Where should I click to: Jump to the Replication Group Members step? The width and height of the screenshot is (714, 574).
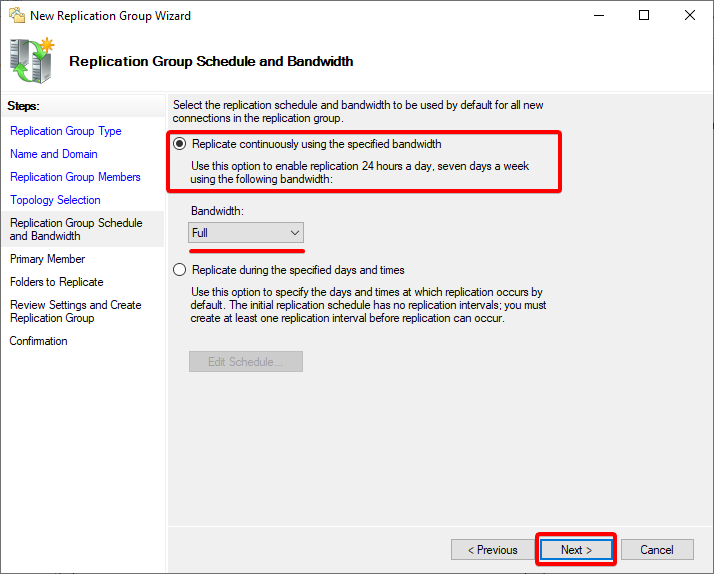point(75,177)
